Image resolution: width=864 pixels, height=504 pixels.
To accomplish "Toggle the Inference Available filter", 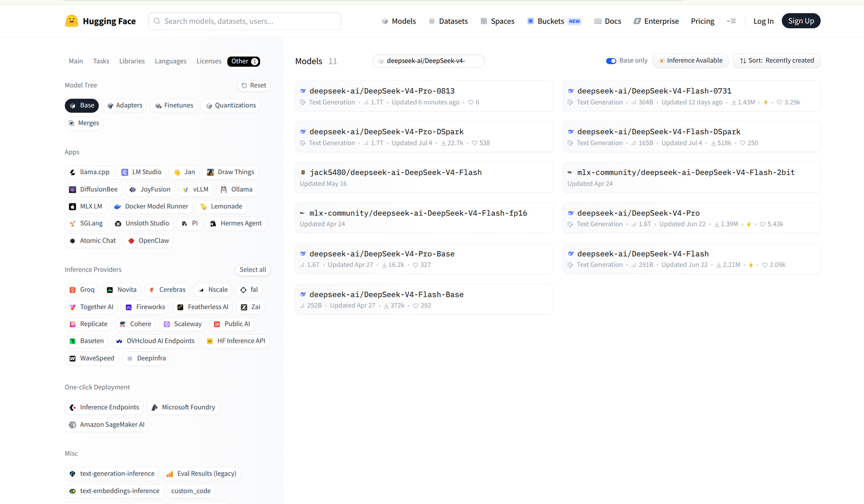I will (690, 61).
